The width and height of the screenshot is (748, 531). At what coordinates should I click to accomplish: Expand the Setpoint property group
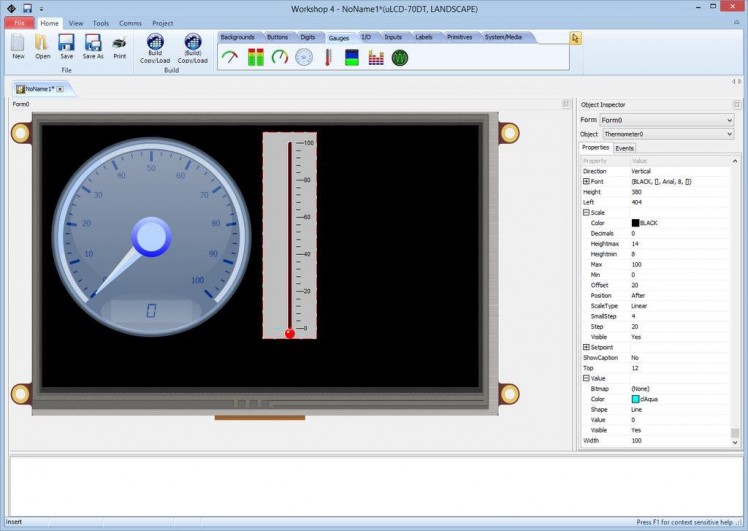(x=586, y=347)
